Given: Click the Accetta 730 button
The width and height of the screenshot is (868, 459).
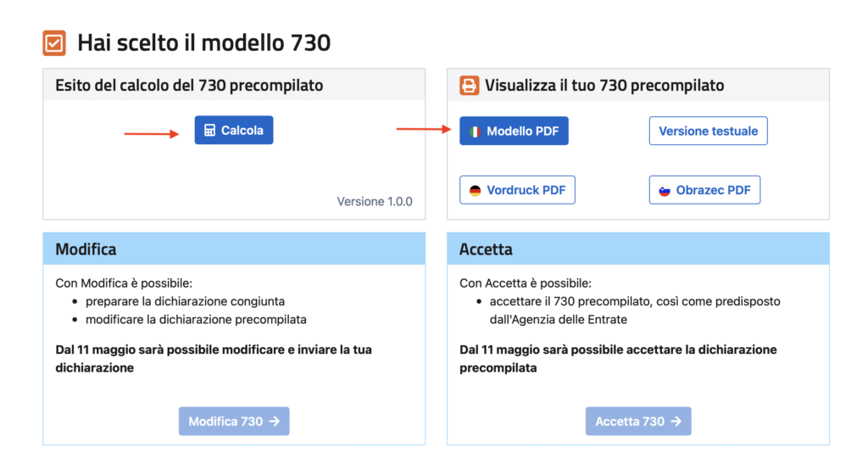Looking at the screenshot, I should point(638,422).
